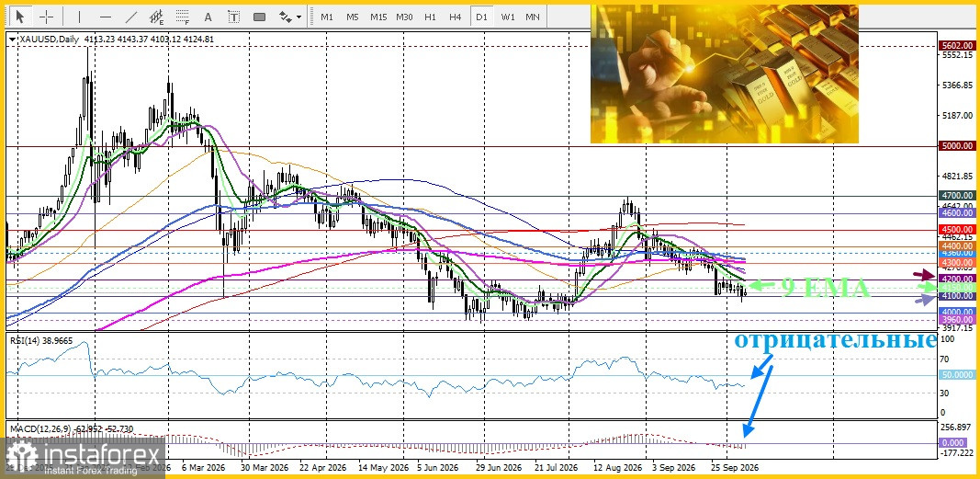Switch chart to M30 timeframe
980x479 pixels.
(x=404, y=17)
